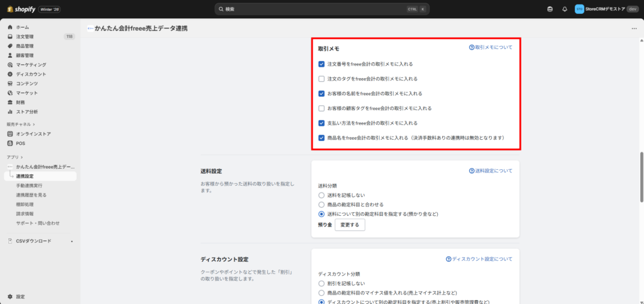Click the Shopify logo
The width and height of the screenshot is (644, 304).
21,9
